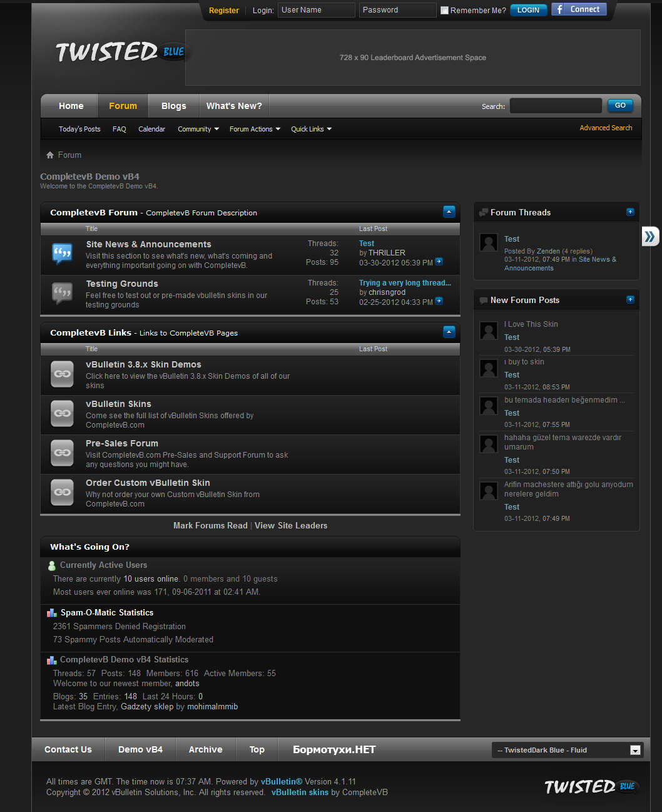Open the TwistedDark Blue - Fluid style selector
The image size is (662, 812).
568,750
